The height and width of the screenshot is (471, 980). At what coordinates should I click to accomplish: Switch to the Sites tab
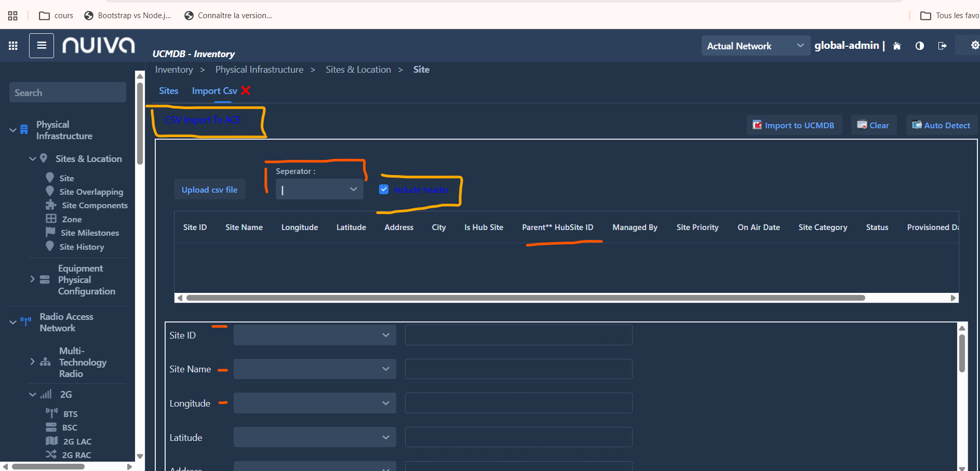168,91
